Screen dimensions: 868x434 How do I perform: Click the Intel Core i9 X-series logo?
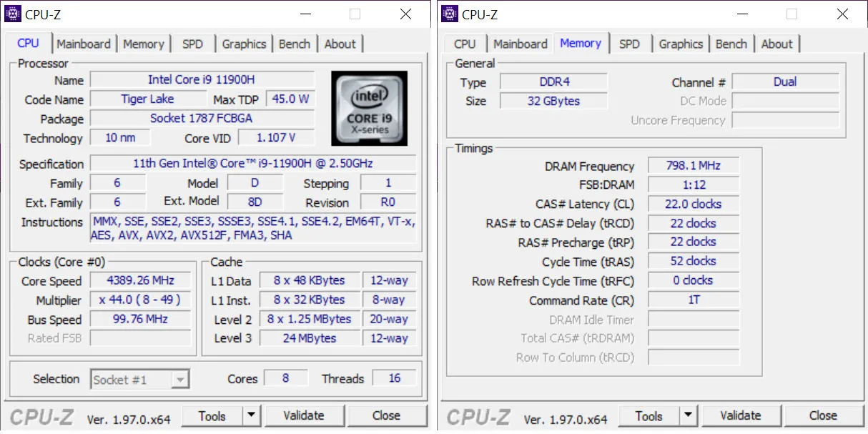tap(369, 108)
